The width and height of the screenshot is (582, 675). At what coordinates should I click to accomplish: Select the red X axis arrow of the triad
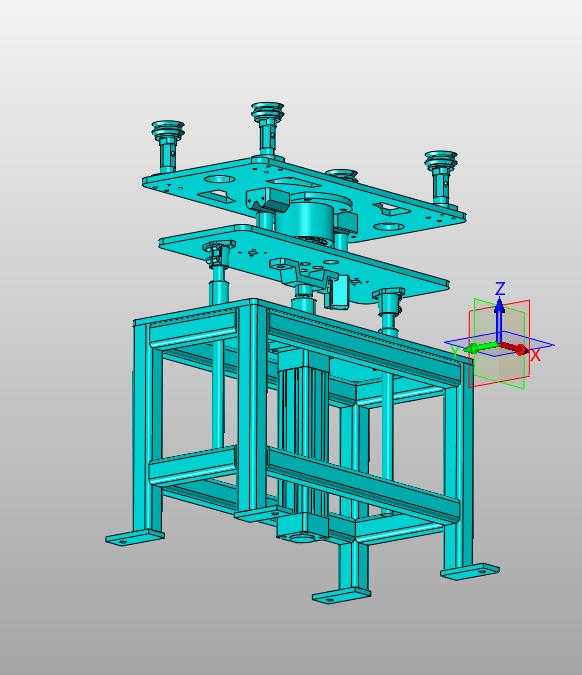(x=514, y=348)
